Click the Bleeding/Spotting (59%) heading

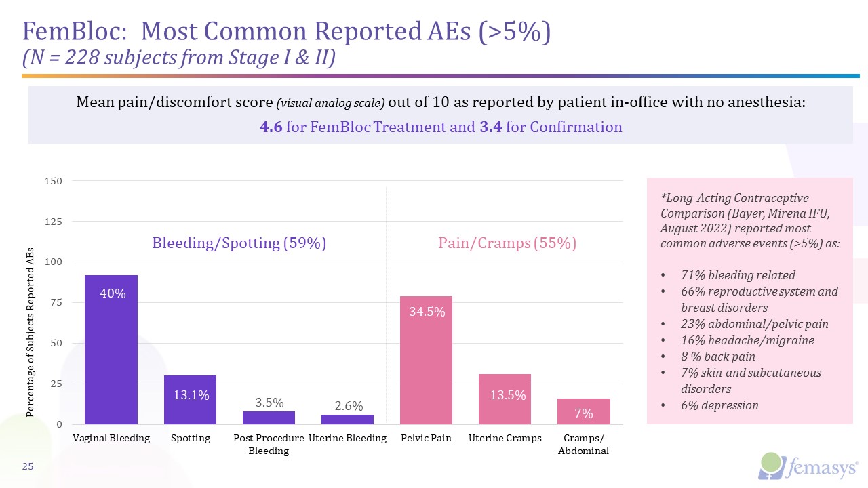[239, 243]
